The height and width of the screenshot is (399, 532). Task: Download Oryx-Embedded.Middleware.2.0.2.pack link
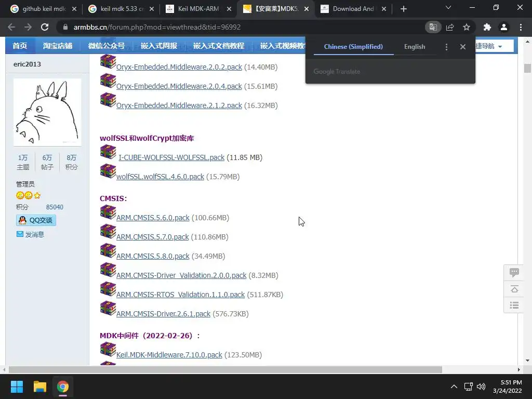point(179,67)
